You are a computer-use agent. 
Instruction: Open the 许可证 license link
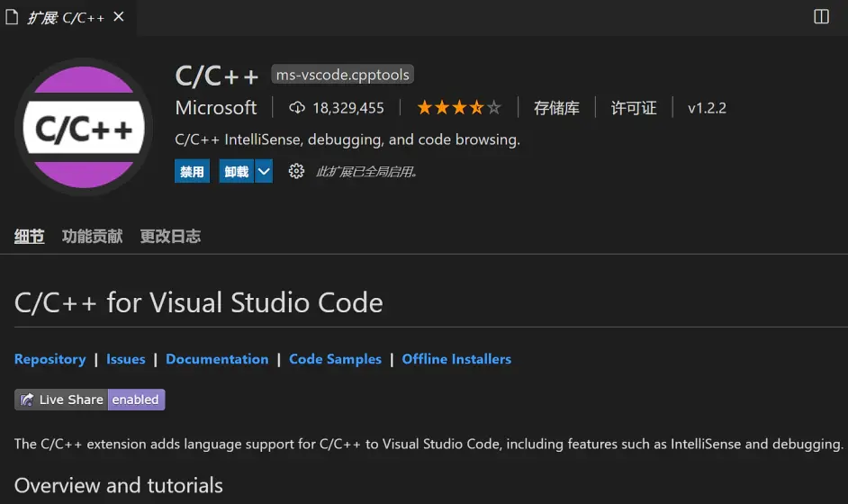click(633, 108)
